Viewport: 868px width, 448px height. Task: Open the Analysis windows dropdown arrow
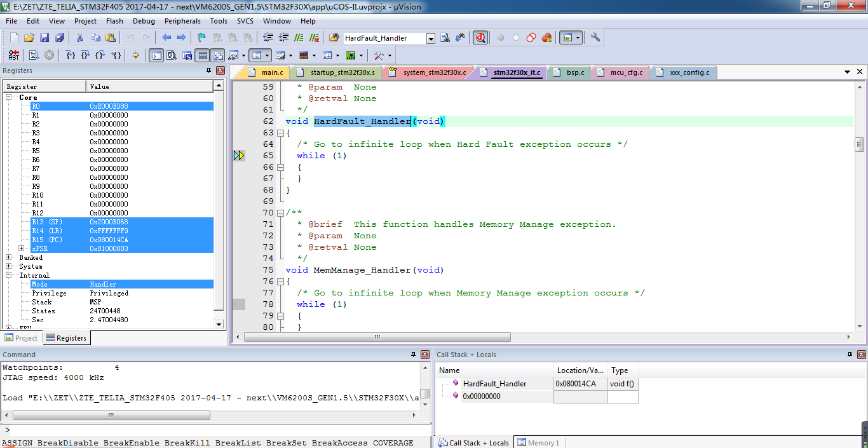(x=314, y=55)
